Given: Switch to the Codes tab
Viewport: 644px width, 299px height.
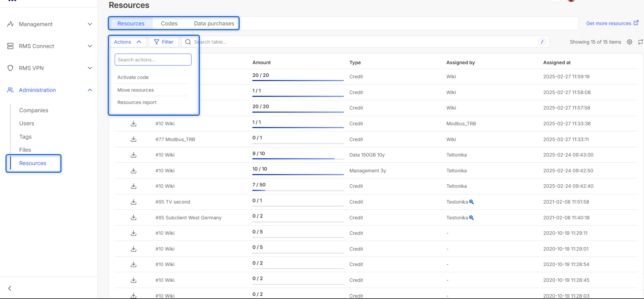Looking at the screenshot, I should click(169, 23).
